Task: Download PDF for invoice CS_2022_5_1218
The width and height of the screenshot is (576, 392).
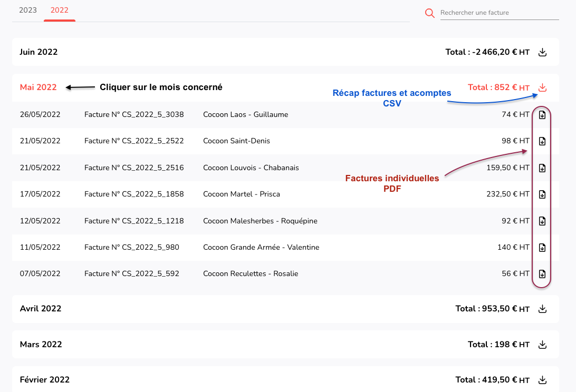Action: (x=542, y=221)
